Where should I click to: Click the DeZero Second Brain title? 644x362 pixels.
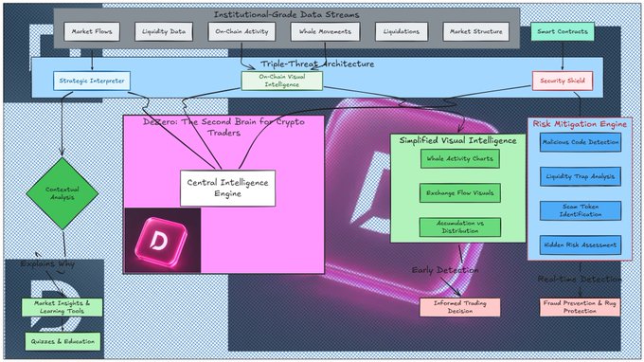[224, 127]
